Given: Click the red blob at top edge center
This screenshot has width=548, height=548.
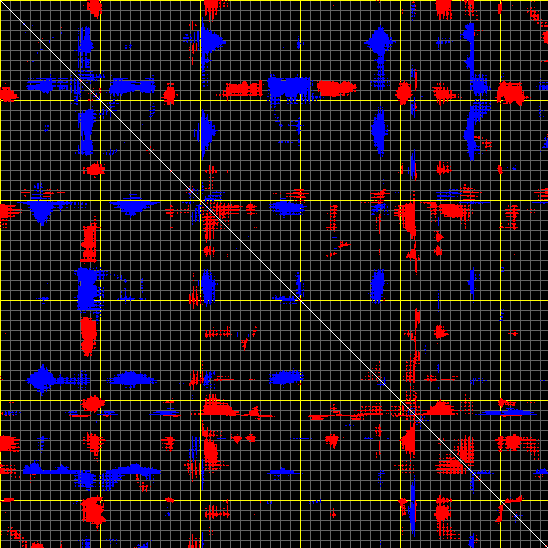Looking at the screenshot, I should (212, 8).
